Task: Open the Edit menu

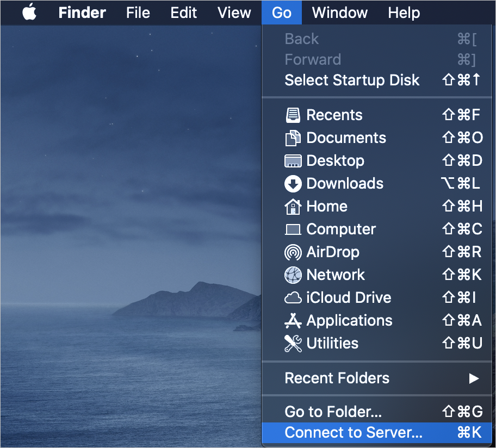Action: (183, 13)
